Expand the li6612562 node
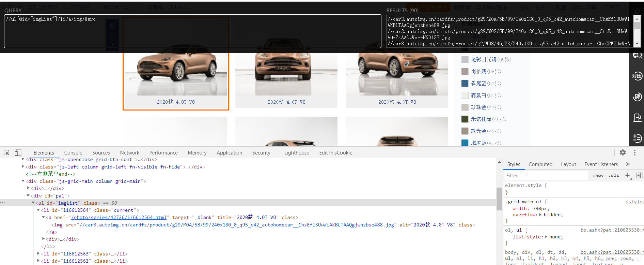Viewport: 644px width, 265px height. (38, 261)
